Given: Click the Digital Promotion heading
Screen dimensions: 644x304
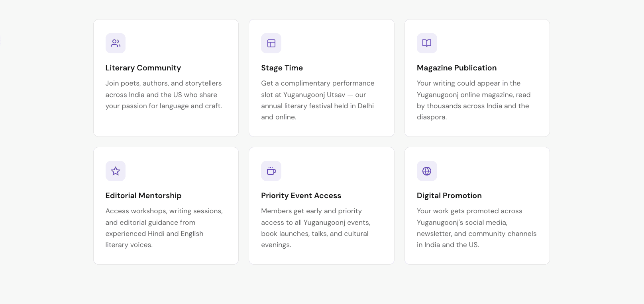Looking at the screenshot, I should pos(449,195).
